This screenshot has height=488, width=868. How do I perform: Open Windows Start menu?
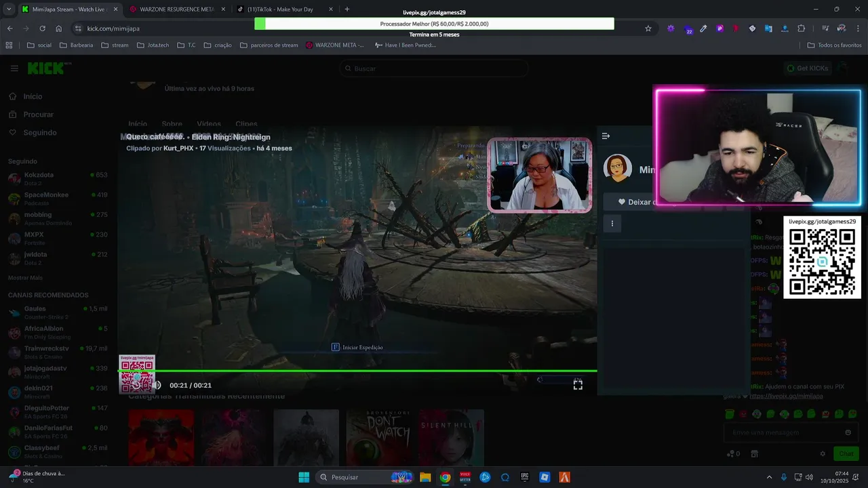click(x=304, y=477)
